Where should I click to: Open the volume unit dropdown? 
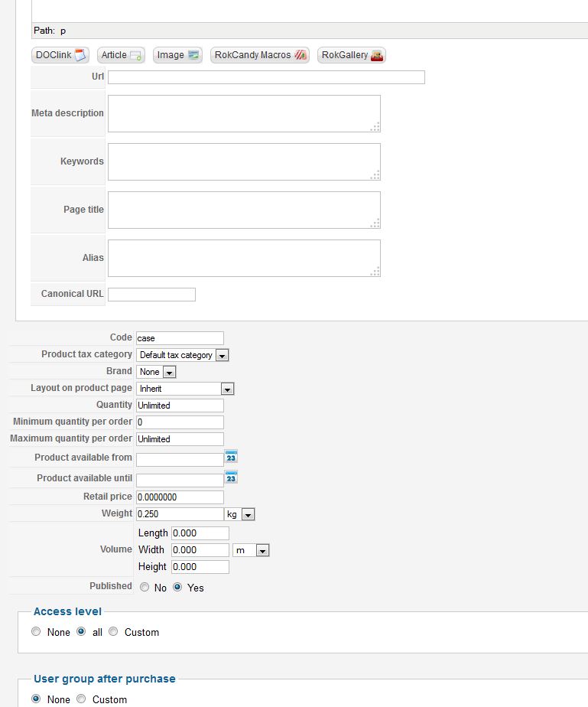[252, 550]
